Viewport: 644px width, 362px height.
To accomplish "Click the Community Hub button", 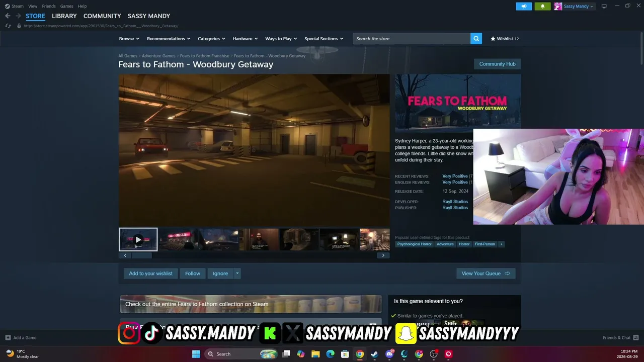I will point(497,64).
